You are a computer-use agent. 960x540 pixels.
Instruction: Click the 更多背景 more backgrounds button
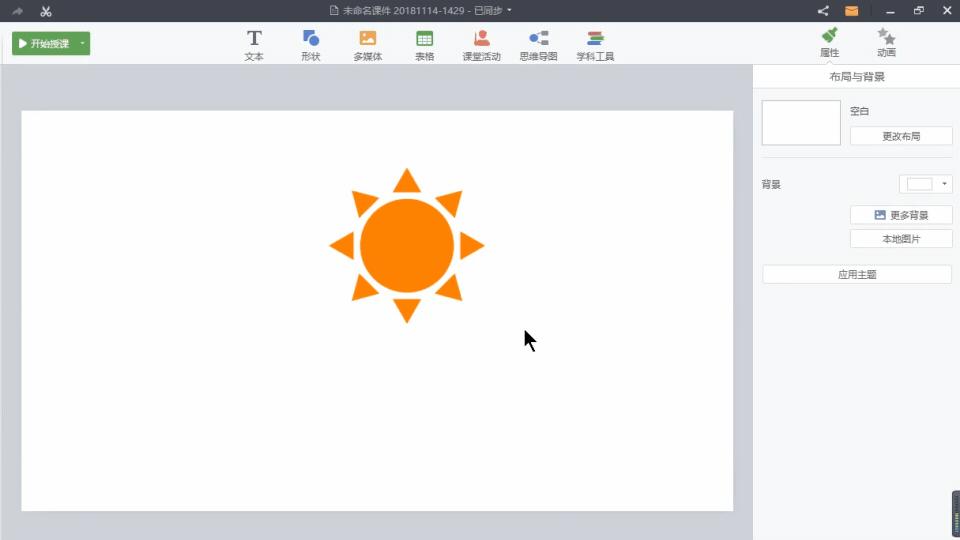click(x=900, y=215)
